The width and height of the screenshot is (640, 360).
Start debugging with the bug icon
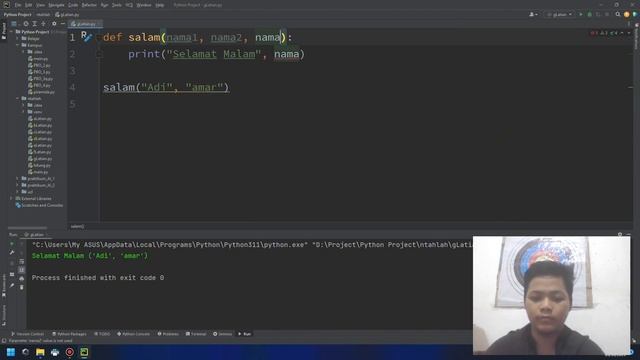tap(589, 14)
